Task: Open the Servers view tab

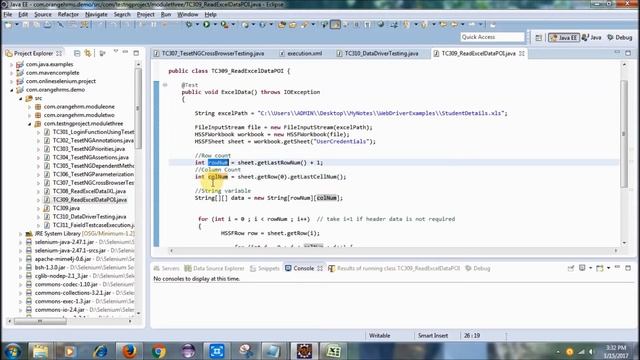Action: [167, 268]
